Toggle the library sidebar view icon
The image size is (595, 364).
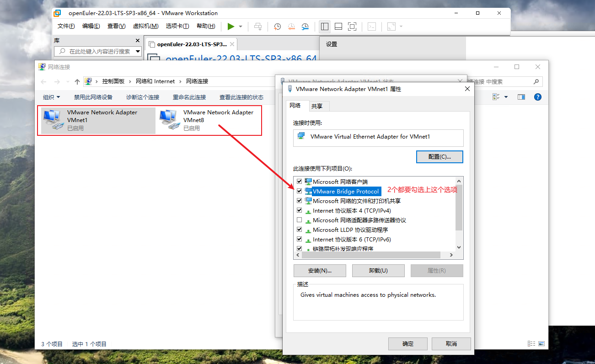tap(325, 27)
